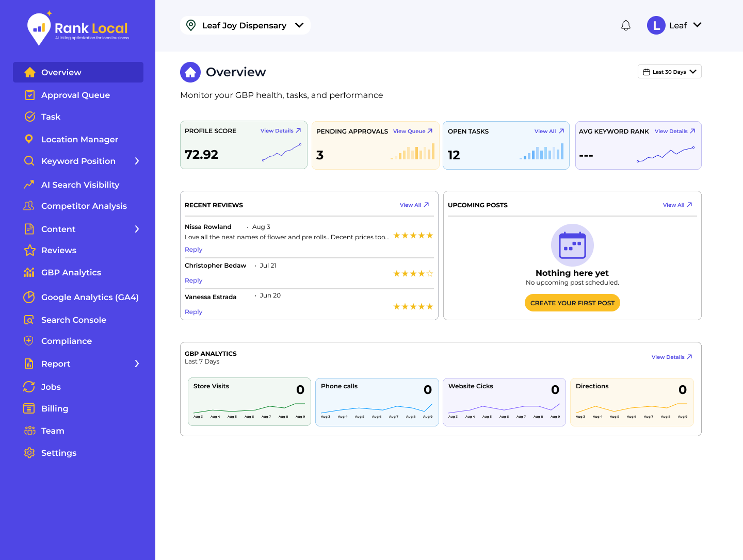The width and height of the screenshot is (743, 560).
Task: Reply to Vanessa Estrada's review
Action: click(x=193, y=312)
